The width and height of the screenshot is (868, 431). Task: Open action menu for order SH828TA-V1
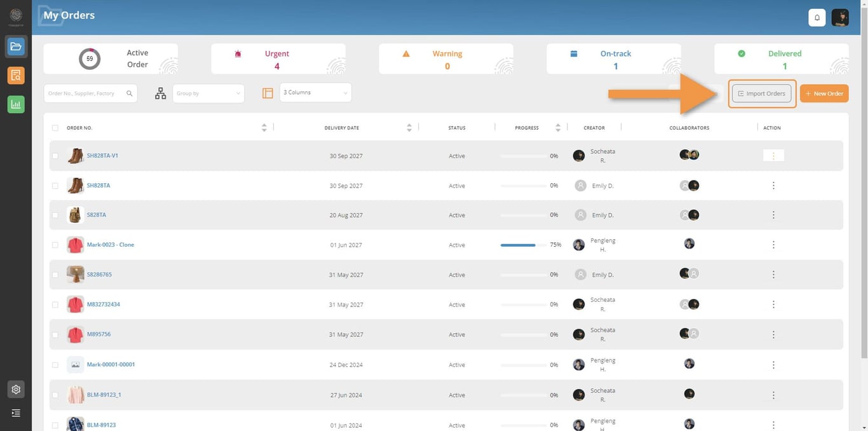point(773,156)
